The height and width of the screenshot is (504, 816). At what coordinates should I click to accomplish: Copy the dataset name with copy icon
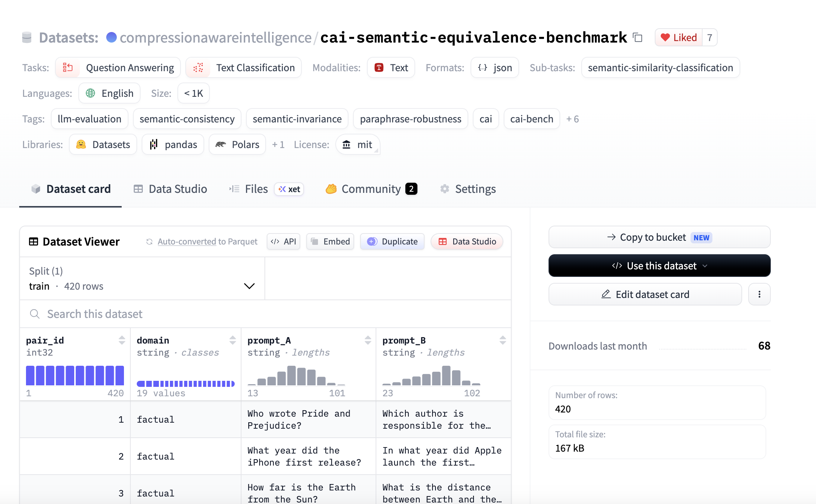coord(637,37)
